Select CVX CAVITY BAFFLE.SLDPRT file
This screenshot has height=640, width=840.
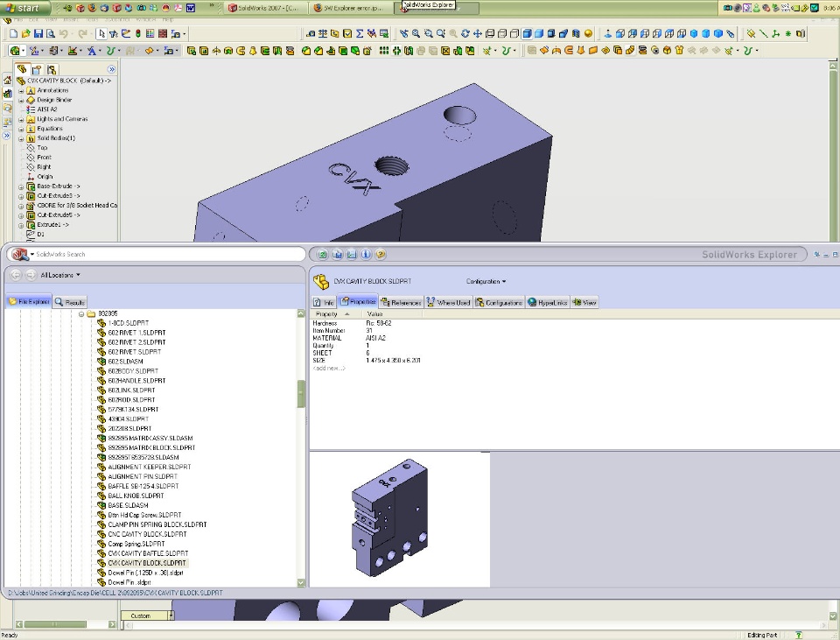(149, 553)
